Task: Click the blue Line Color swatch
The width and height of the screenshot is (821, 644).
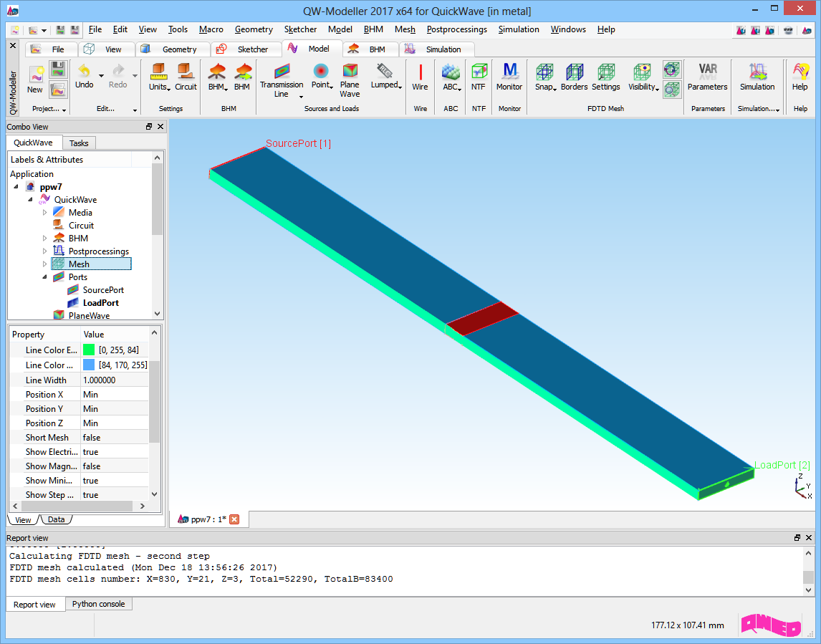Action: pos(89,365)
